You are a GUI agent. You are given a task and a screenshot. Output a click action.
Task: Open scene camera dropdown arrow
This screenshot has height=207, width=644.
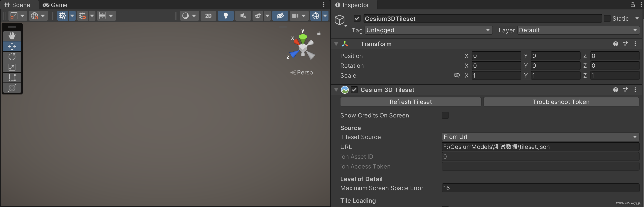tap(303, 16)
